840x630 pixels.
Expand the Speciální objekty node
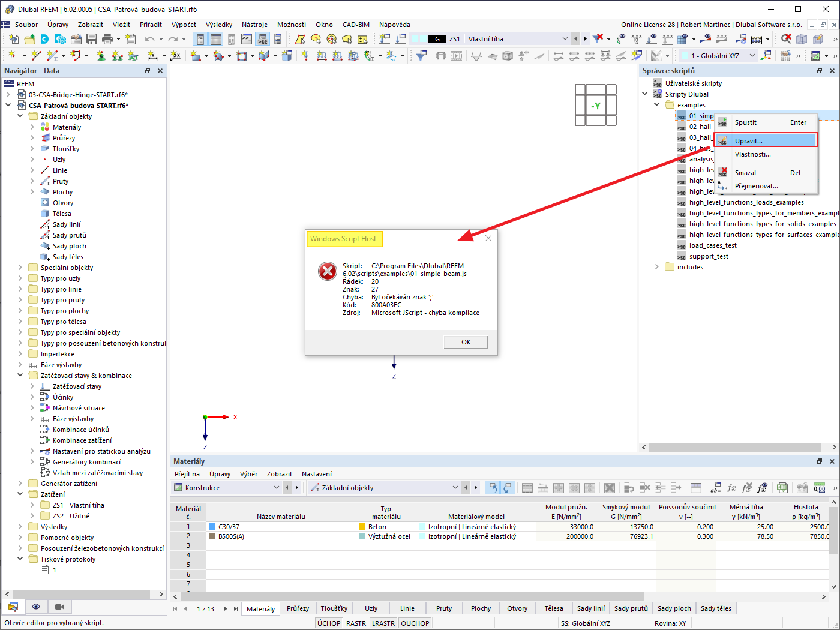pos(20,268)
